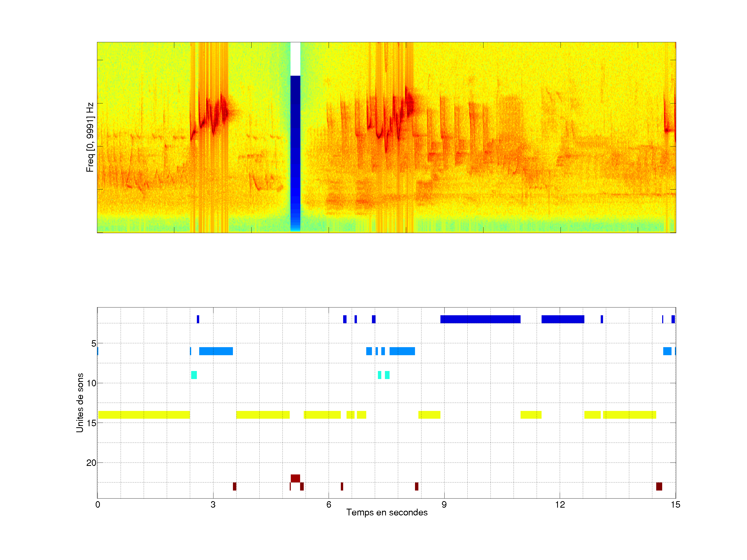Click the 'Unites de sons' axis label
This screenshot has height=560, width=747.
pyautogui.click(x=80, y=403)
